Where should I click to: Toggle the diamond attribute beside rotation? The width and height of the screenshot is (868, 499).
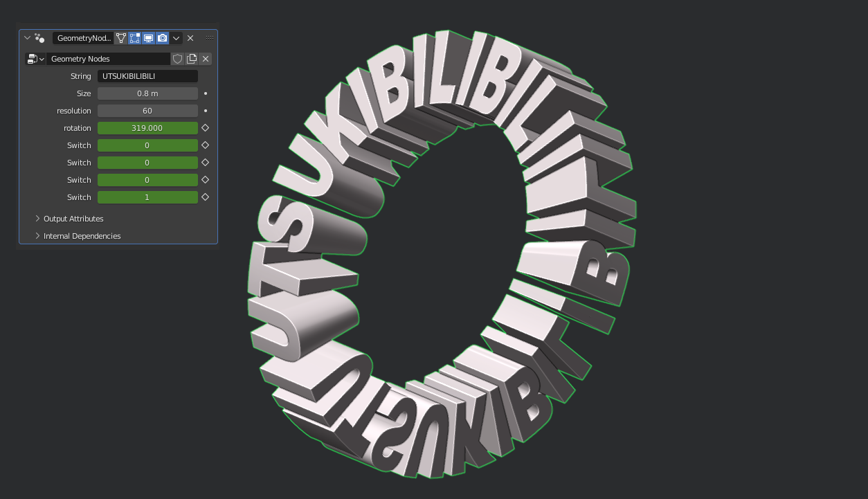(205, 127)
